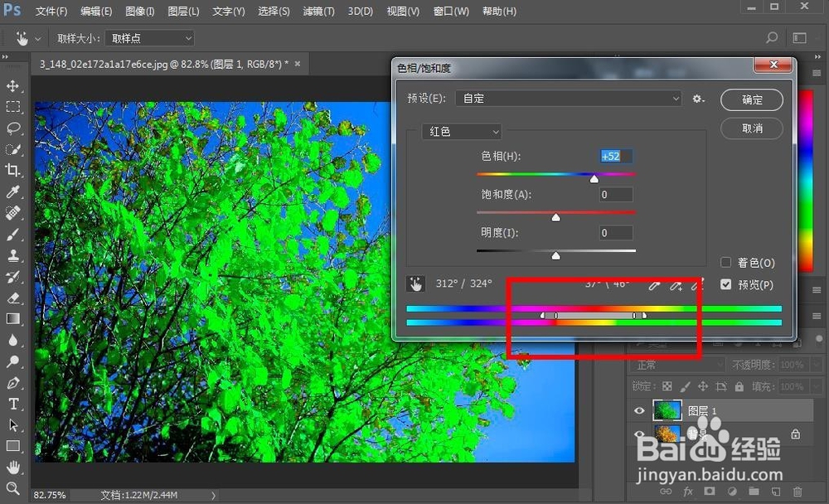Image resolution: width=829 pixels, height=504 pixels.
Task: Close the 3_148_02e172a1a17e6ce.jpg document tab
Action: coord(298,64)
